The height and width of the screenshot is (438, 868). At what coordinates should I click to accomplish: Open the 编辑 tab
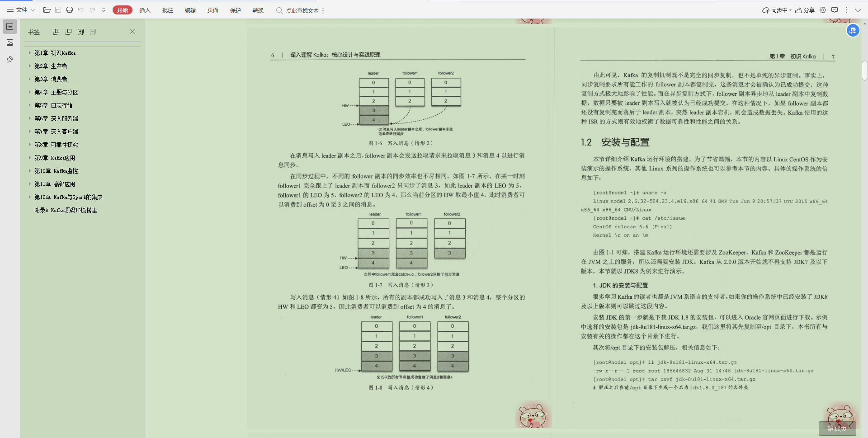tap(190, 10)
